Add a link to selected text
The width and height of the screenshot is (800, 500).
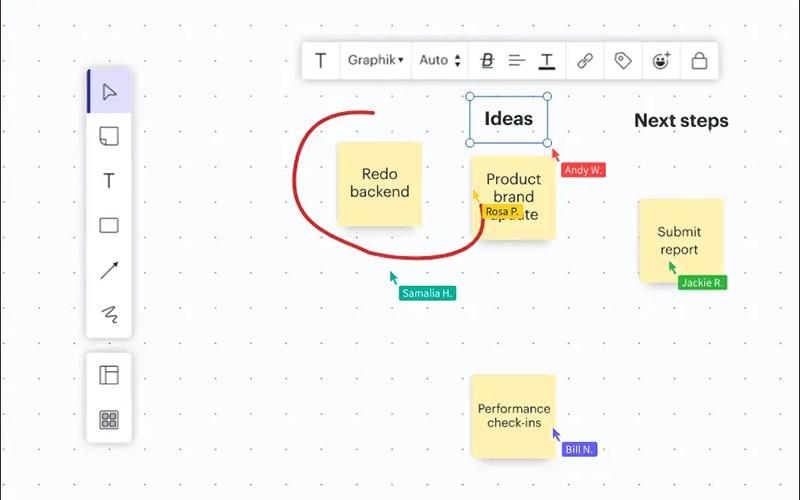point(585,60)
